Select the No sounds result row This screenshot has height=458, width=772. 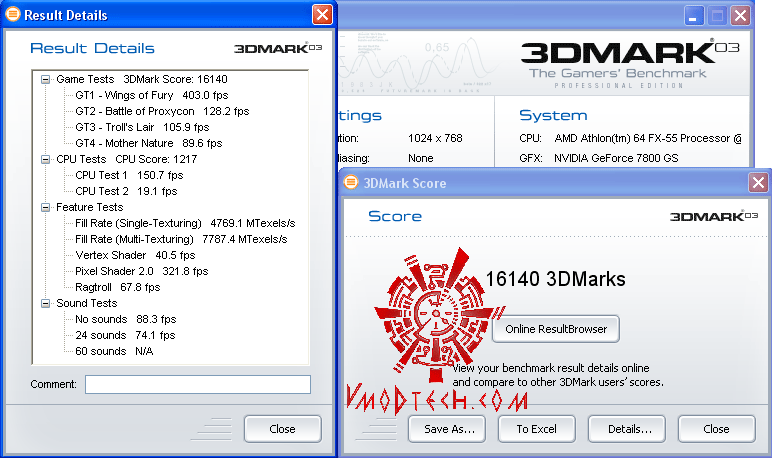click(x=126, y=319)
